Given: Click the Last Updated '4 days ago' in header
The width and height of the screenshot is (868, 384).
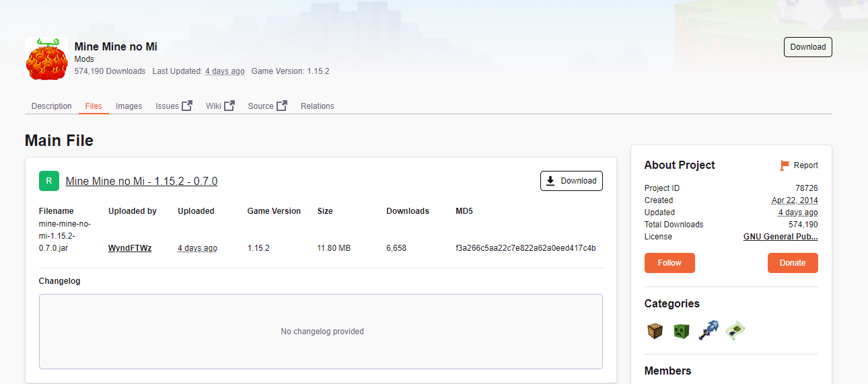Looking at the screenshot, I should pyautogui.click(x=225, y=71).
